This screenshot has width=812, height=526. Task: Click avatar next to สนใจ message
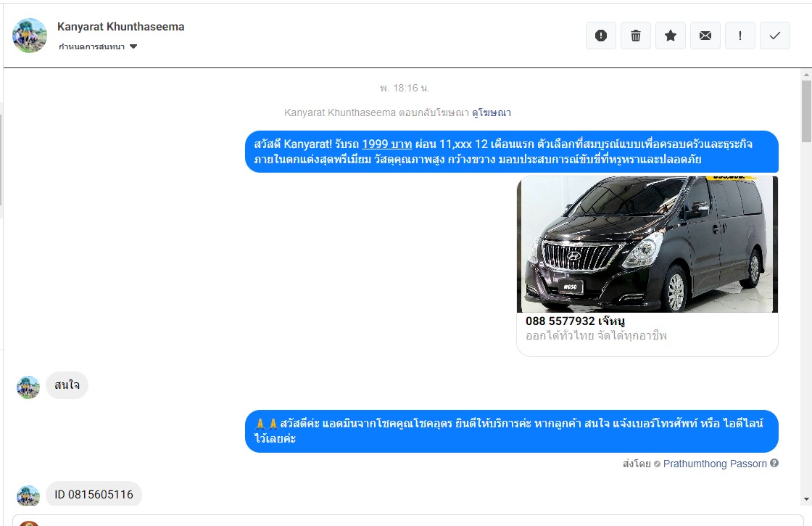pyautogui.click(x=28, y=387)
